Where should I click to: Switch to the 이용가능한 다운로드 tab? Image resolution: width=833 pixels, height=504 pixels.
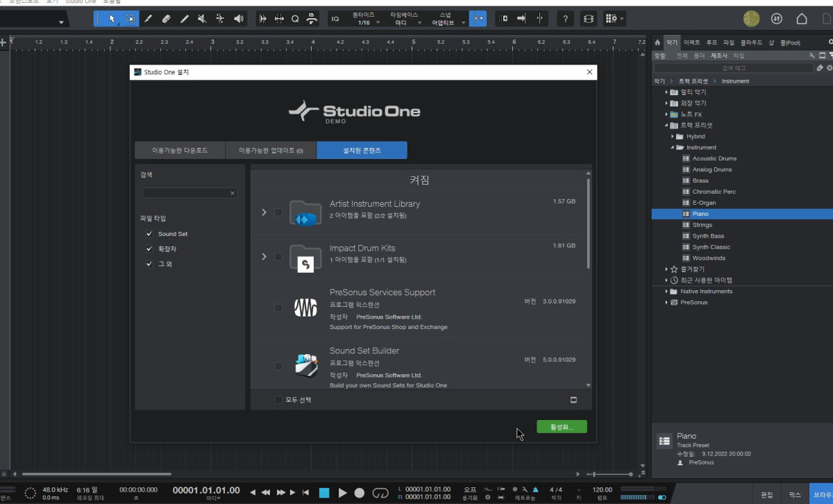pyautogui.click(x=180, y=151)
